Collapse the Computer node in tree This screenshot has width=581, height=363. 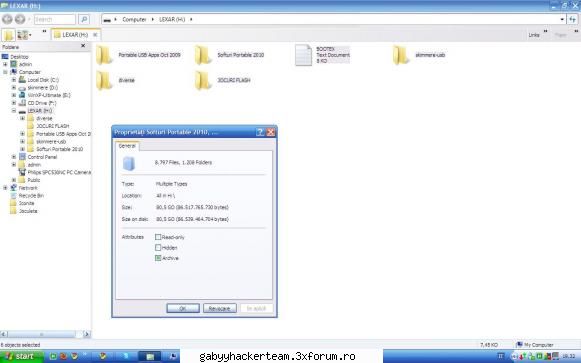click(x=5, y=72)
